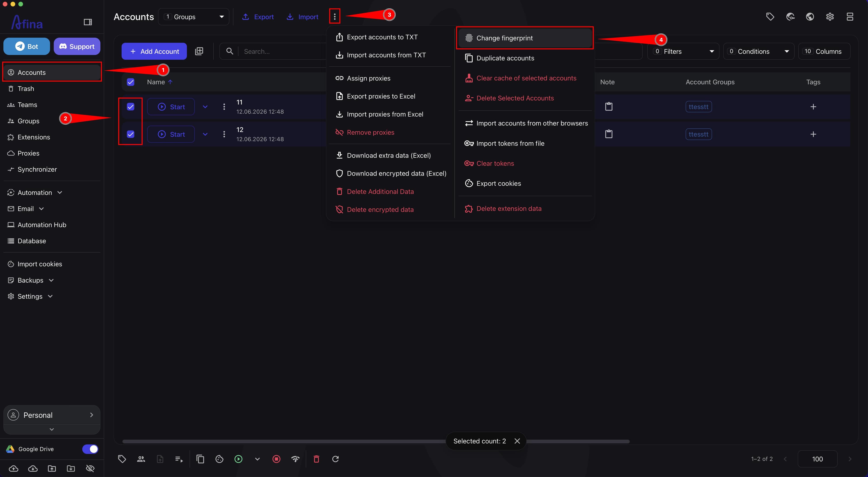Click the playlist-run icon in bottom toolbar
868x477 pixels.
179,459
